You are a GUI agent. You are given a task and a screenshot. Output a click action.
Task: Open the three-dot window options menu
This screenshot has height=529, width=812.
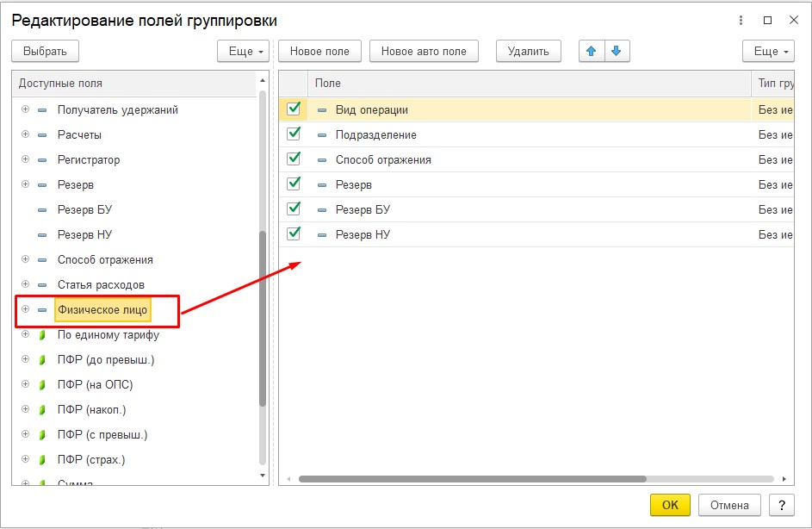(741, 20)
